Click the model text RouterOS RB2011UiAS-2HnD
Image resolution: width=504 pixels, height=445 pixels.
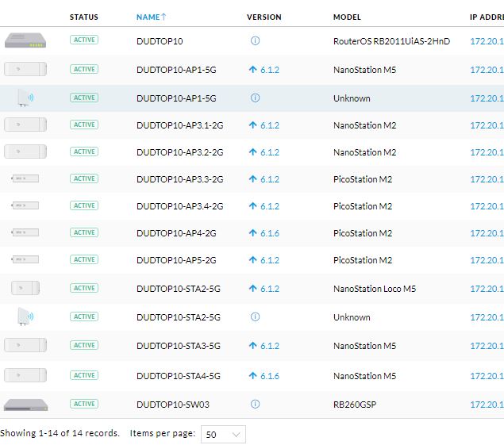pyautogui.click(x=391, y=41)
